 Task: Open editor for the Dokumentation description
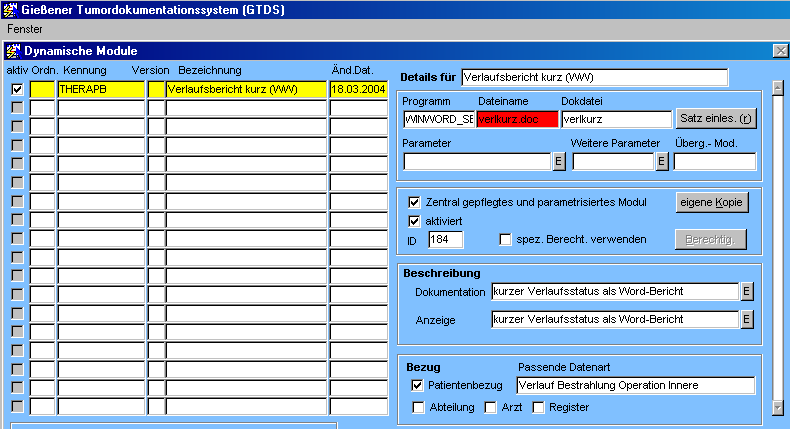[746, 292]
